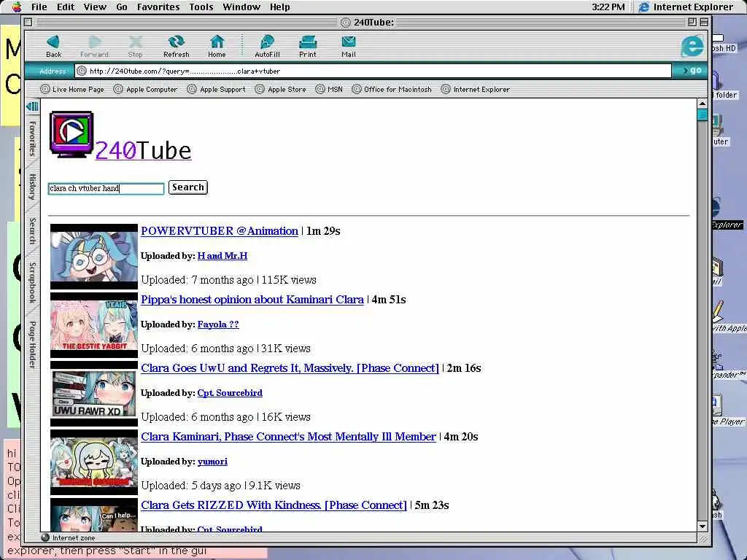The width and height of the screenshot is (747, 560).
Task: Open the Internet Explorer application menu
Action: (686, 7)
